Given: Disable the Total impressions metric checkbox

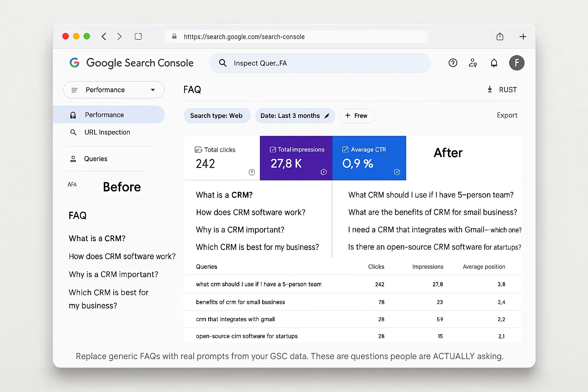Looking at the screenshot, I should 273,149.
